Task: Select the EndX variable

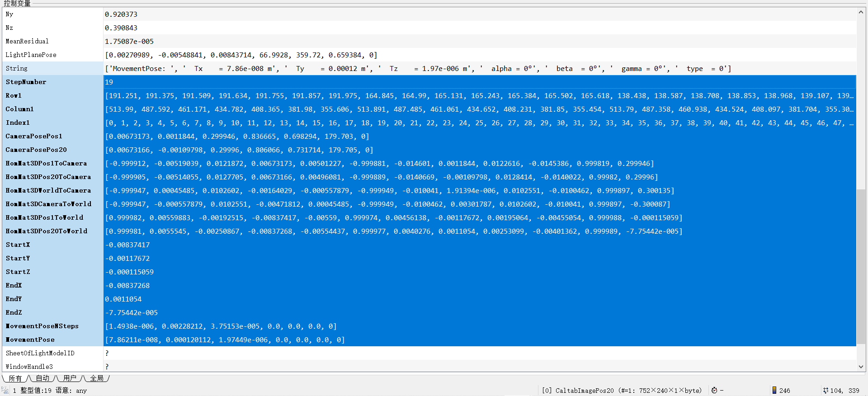Action: tap(14, 285)
